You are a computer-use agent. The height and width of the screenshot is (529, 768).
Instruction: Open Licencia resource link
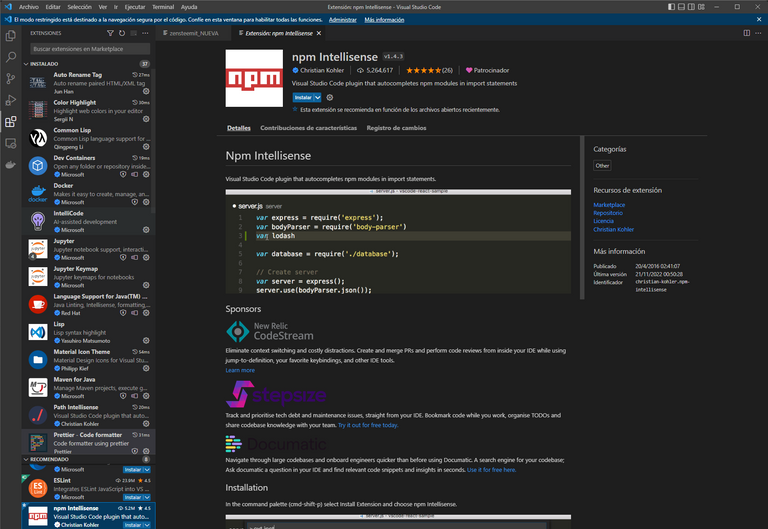603,221
